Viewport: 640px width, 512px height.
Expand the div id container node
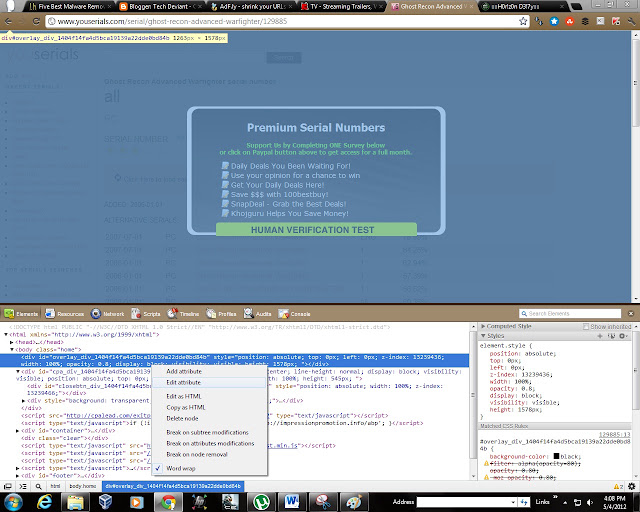[18, 431]
